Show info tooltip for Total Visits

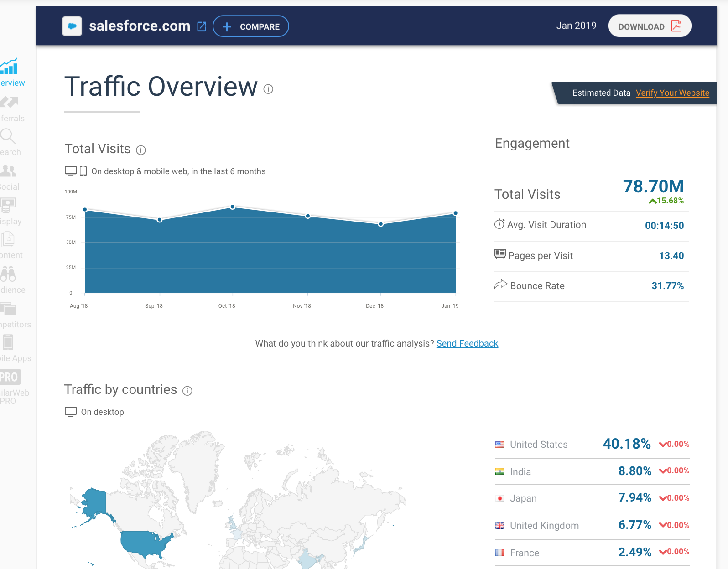pos(141,150)
